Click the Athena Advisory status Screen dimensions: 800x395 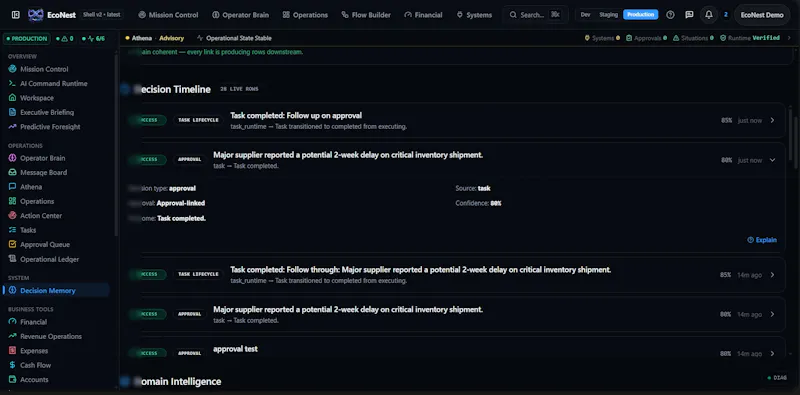click(155, 38)
